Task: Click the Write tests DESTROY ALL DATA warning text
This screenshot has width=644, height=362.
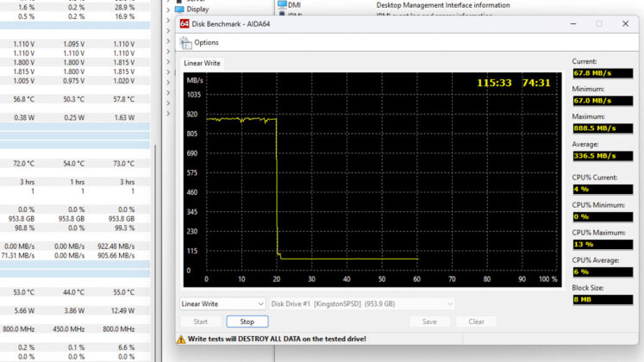Action: 277,339
